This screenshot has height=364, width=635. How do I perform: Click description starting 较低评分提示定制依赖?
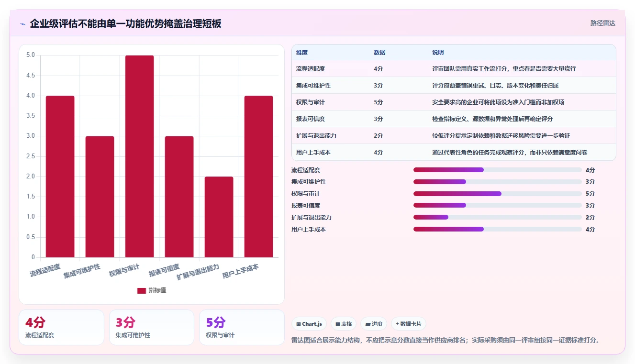[x=501, y=136]
